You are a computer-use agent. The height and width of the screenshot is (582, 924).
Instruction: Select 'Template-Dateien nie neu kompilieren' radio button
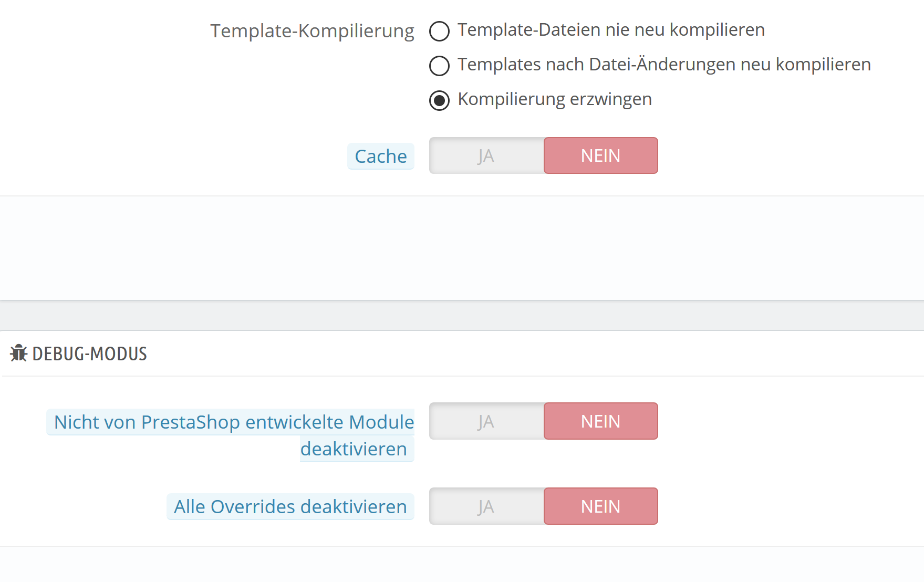[439, 31]
